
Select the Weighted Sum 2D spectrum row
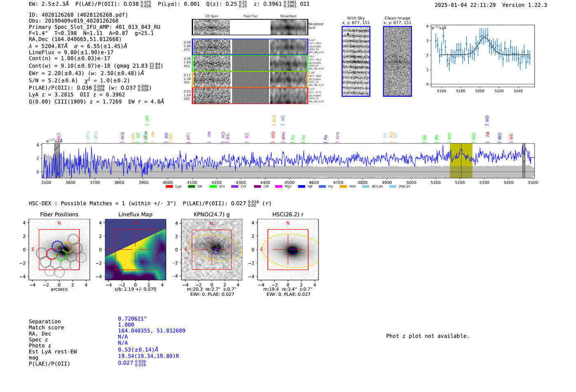point(250,27)
